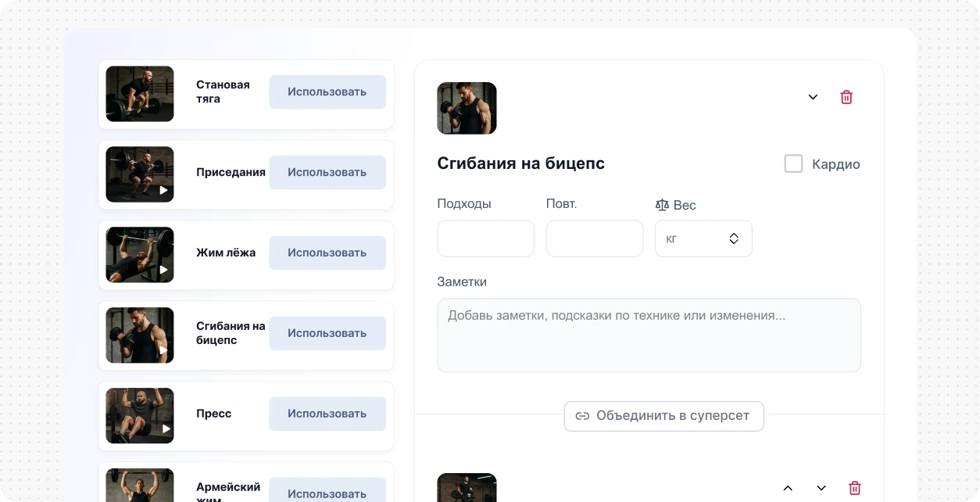Click the up arrow on the lower exercise card
This screenshot has width=980, height=502.
pyautogui.click(x=788, y=488)
